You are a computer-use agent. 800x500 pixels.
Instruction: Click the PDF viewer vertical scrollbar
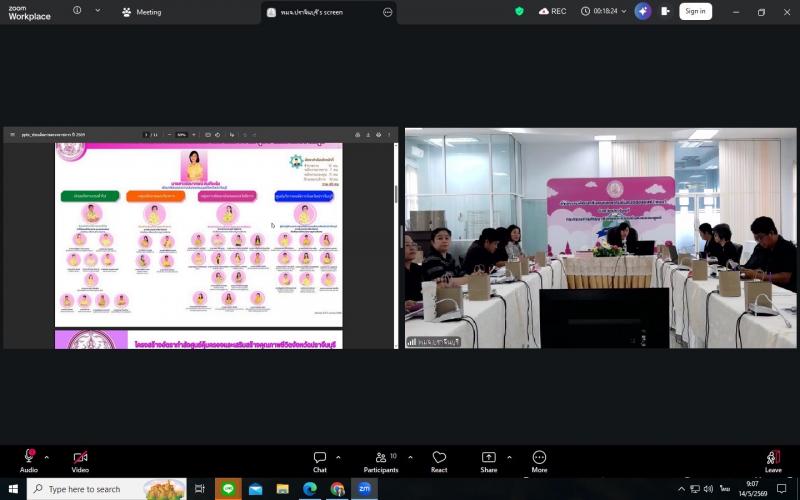coord(396,245)
